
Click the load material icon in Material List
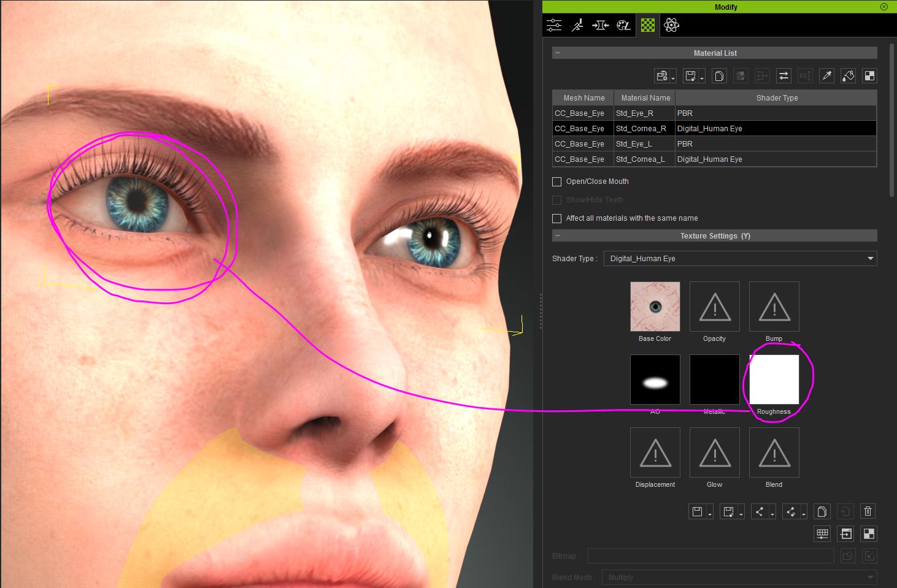[x=662, y=76]
